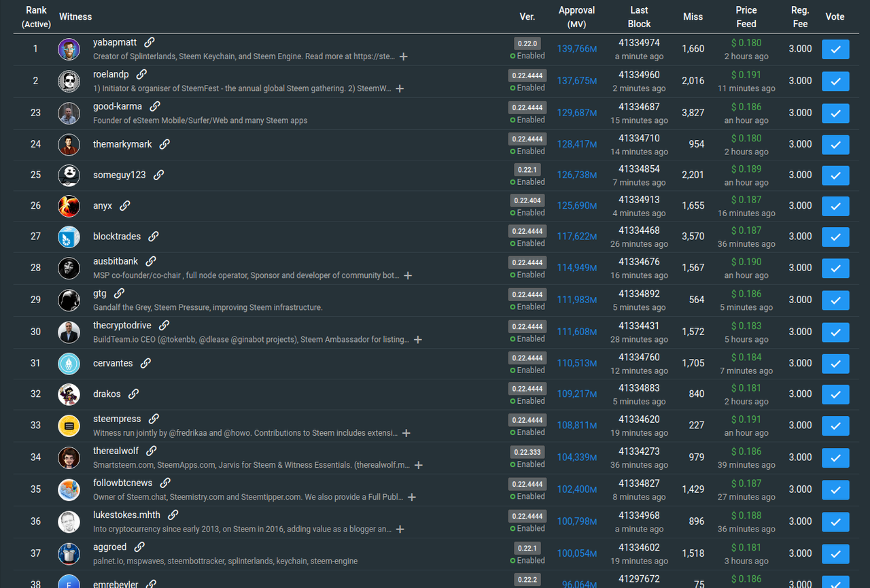Toggle vote checkmark for someguy123
This screenshot has width=870, height=588.
click(835, 175)
